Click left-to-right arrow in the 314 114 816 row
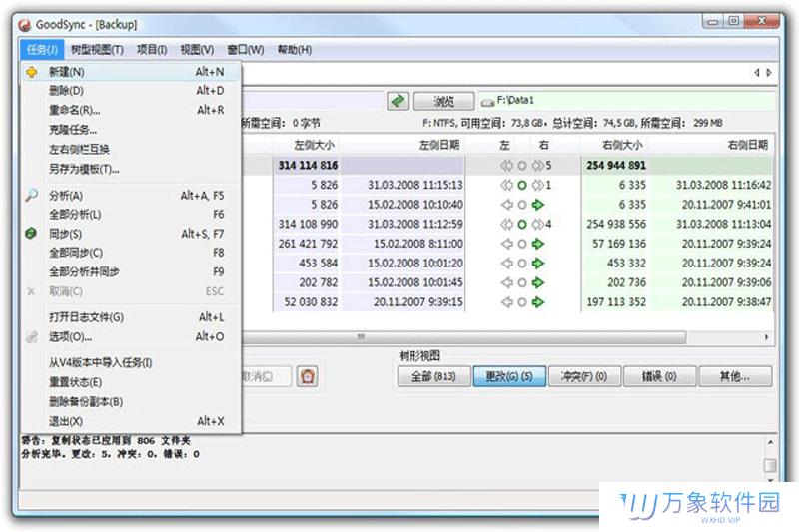This screenshot has width=799, height=532. (x=538, y=166)
